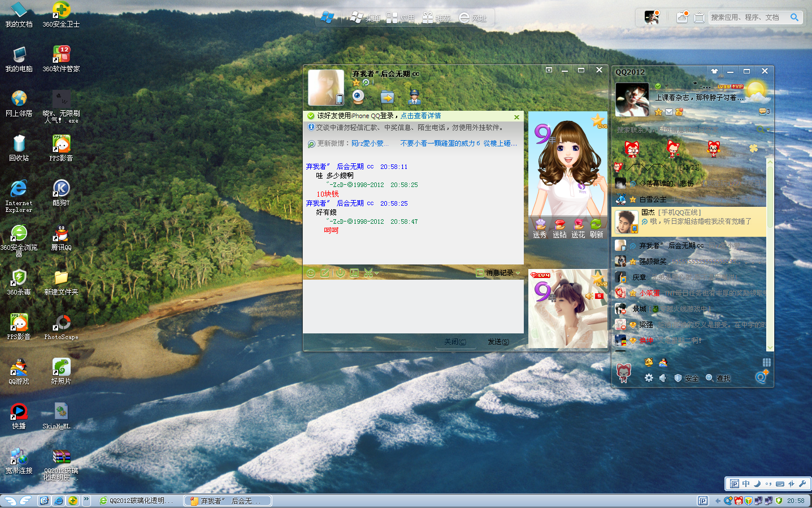Click the 发送(S) send button

498,342
